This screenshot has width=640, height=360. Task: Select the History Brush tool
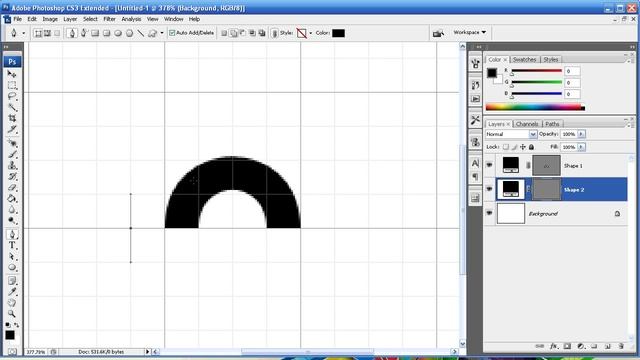(12, 176)
